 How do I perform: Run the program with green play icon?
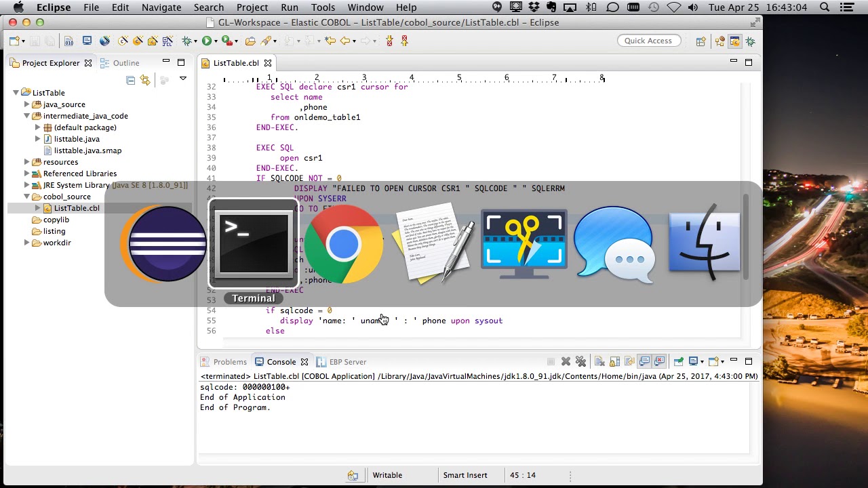tap(206, 41)
